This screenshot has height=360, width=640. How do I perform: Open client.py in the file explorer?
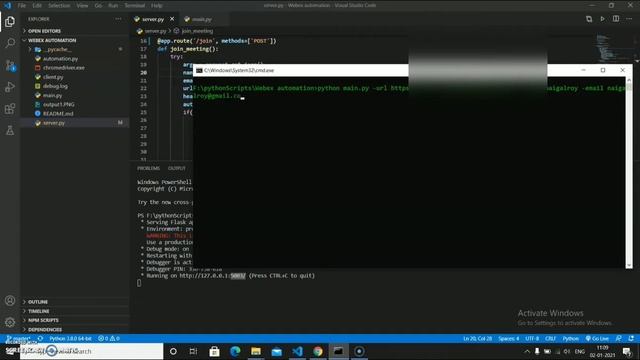pyautogui.click(x=75, y=77)
